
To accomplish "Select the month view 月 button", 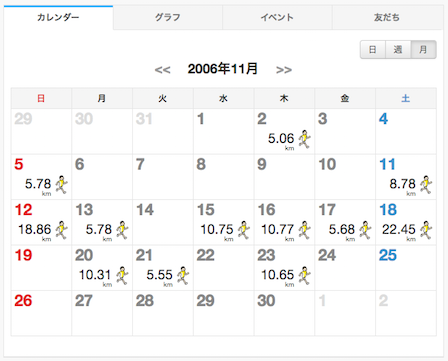I will tap(423, 50).
